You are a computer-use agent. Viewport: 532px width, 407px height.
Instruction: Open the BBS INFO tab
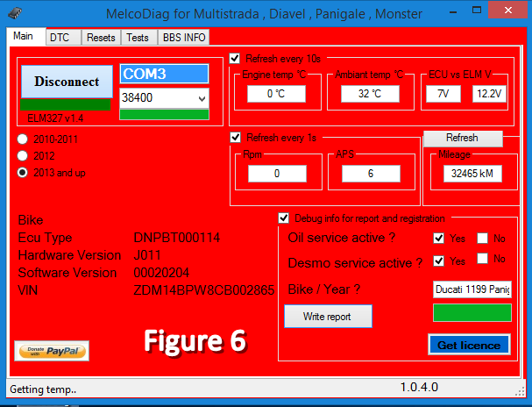click(x=183, y=38)
